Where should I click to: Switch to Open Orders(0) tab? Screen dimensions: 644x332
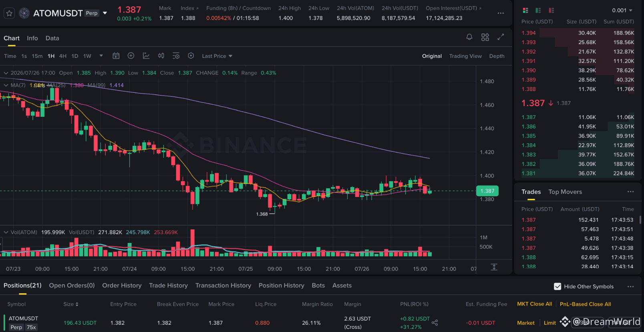click(x=72, y=285)
